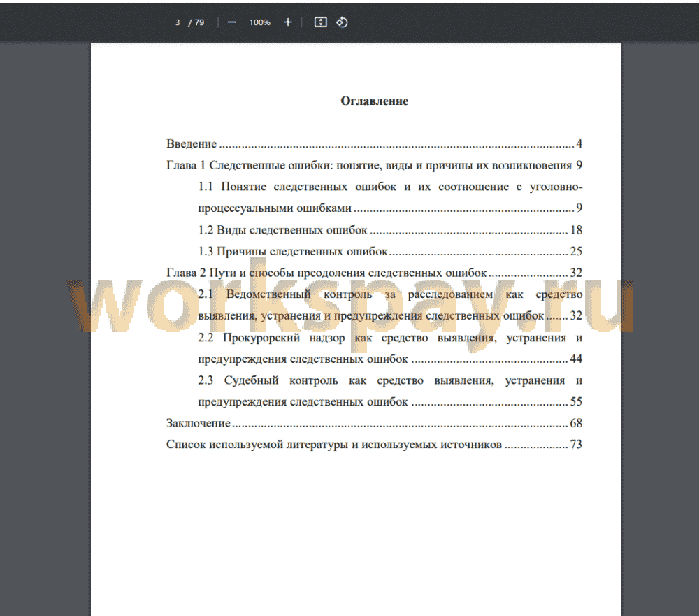This screenshot has width=699, height=616.
Task: Edit the current page number field
Action: pyautogui.click(x=178, y=22)
